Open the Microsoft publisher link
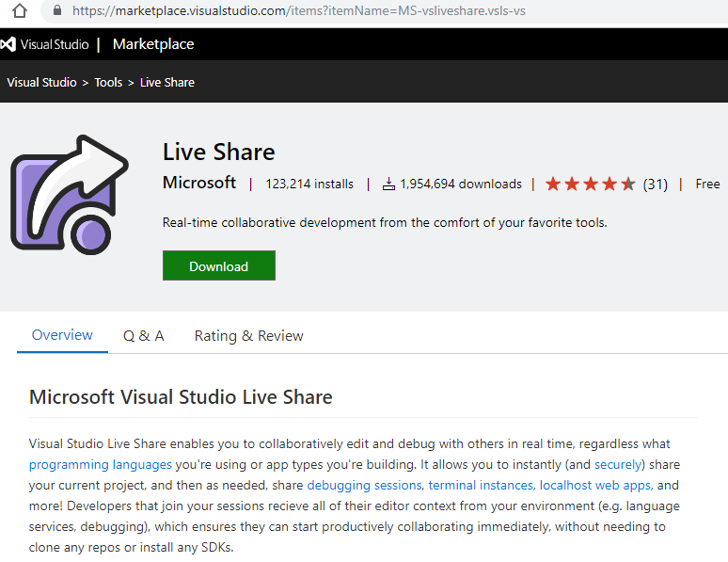This screenshot has width=728, height=562. (199, 183)
